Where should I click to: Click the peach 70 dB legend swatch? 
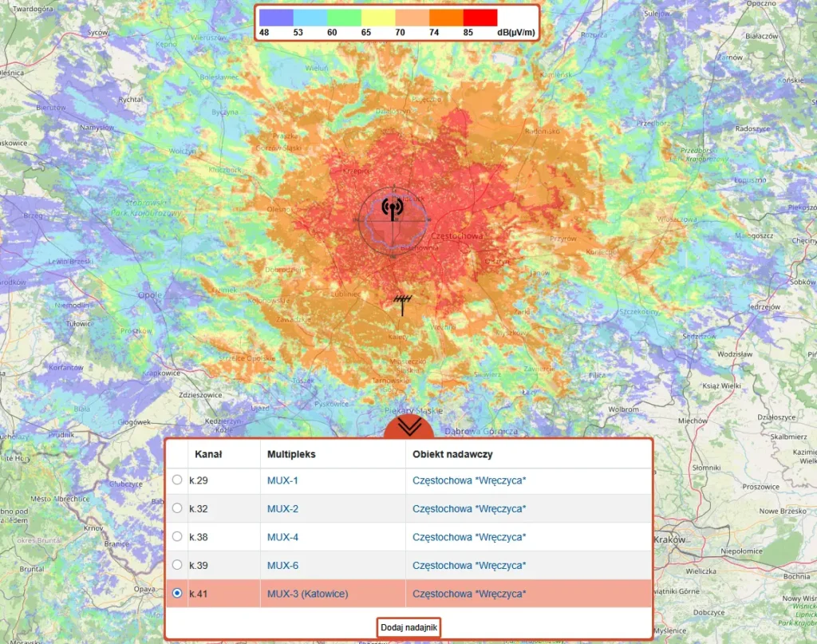pyautogui.click(x=412, y=18)
